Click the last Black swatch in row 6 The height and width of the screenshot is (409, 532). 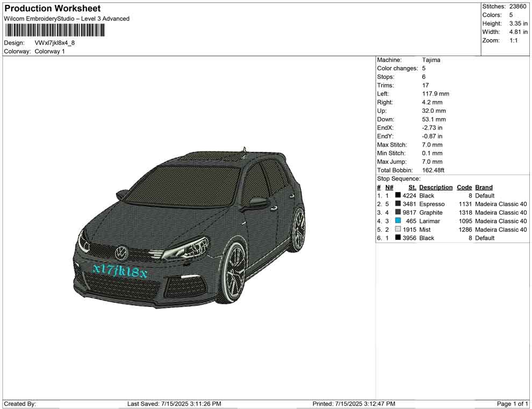coord(398,238)
